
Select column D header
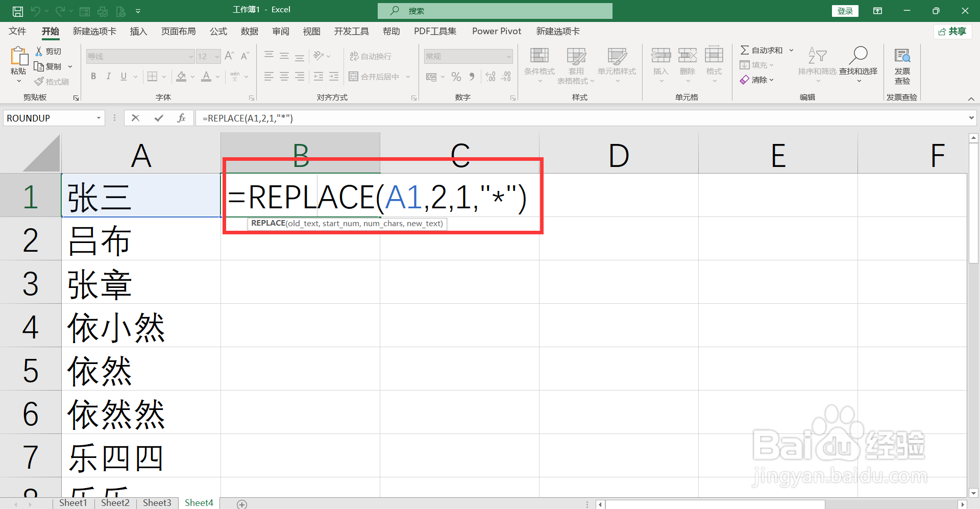coord(619,153)
